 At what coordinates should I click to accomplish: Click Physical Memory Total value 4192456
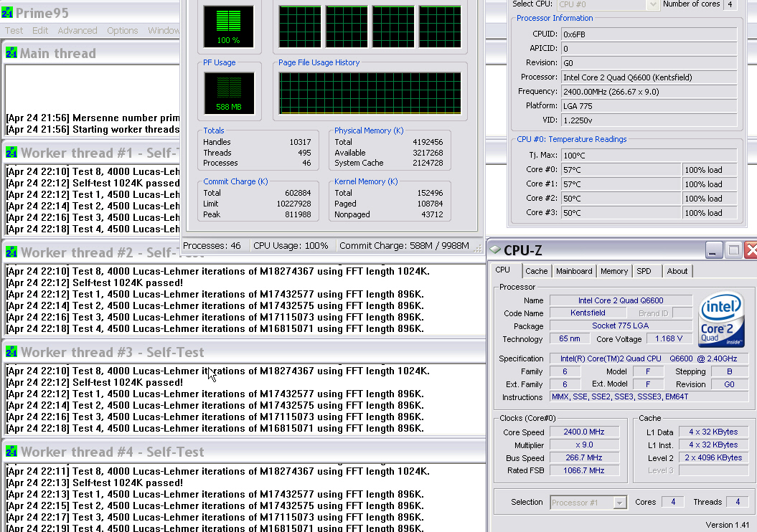click(428, 142)
